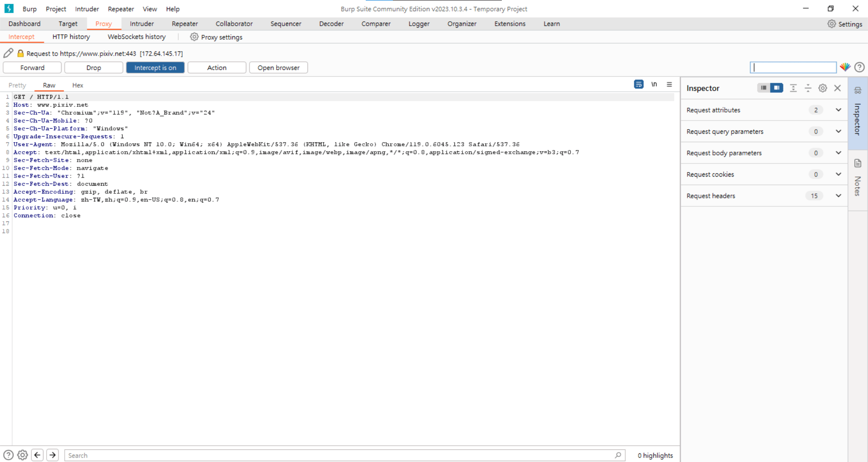The width and height of the screenshot is (868, 462).
Task: Go to next search match arrow
Action: pyautogui.click(x=52, y=455)
